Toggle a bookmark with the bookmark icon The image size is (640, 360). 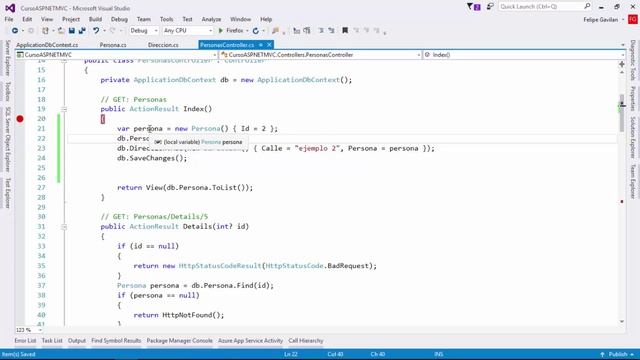tap(345, 31)
